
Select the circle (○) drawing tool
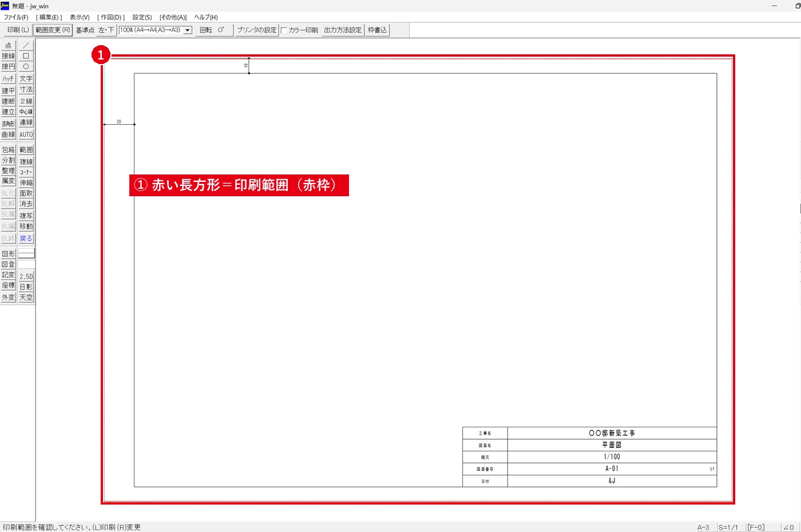pos(26,66)
